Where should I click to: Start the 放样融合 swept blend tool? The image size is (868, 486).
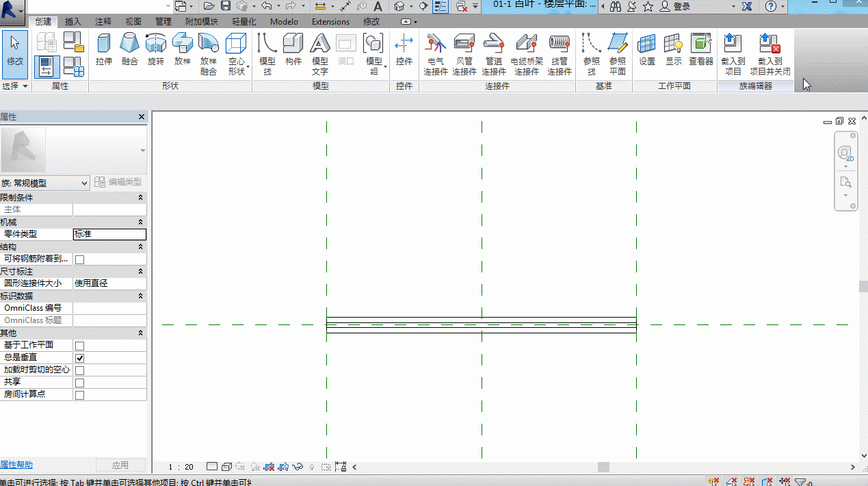[209, 54]
